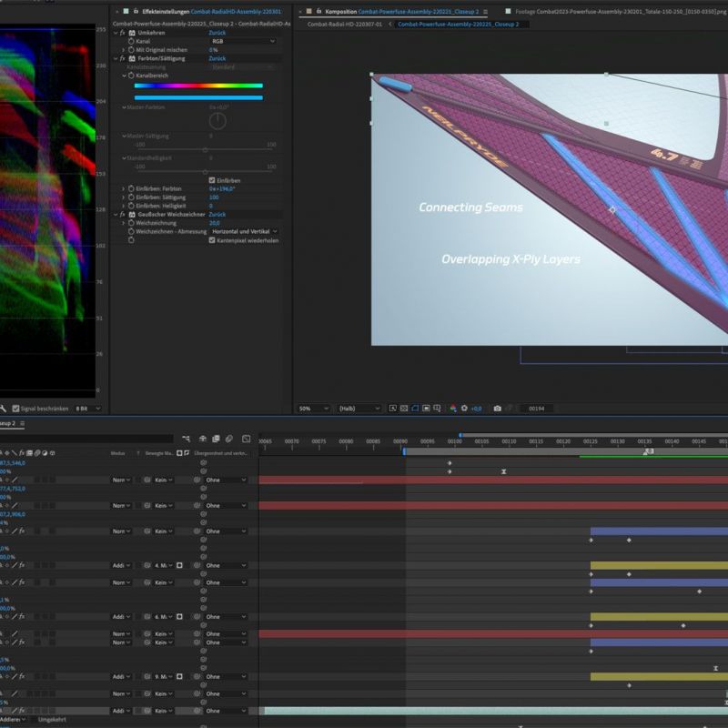Open the 50% zoom level dropdown
Screen dimensions: 728x728
pos(314,409)
